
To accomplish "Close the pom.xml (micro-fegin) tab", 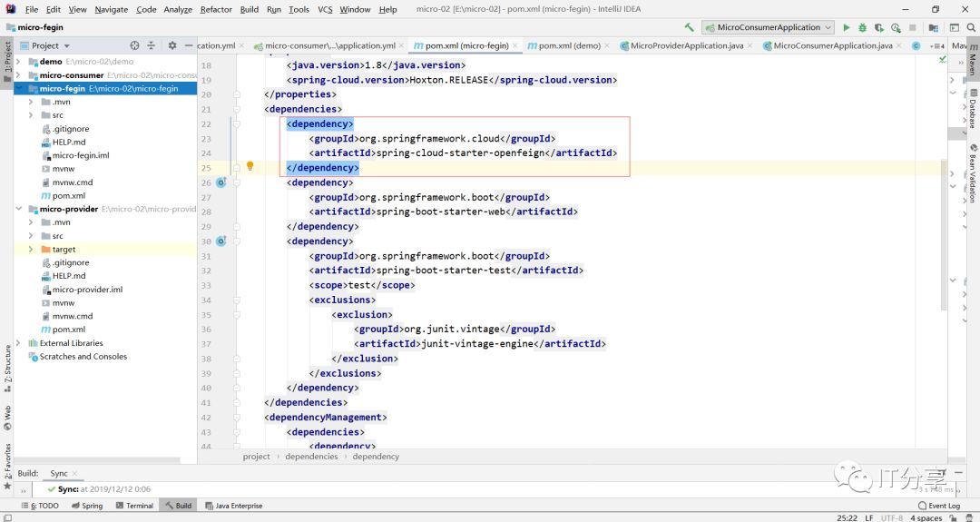I will pyautogui.click(x=515, y=45).
